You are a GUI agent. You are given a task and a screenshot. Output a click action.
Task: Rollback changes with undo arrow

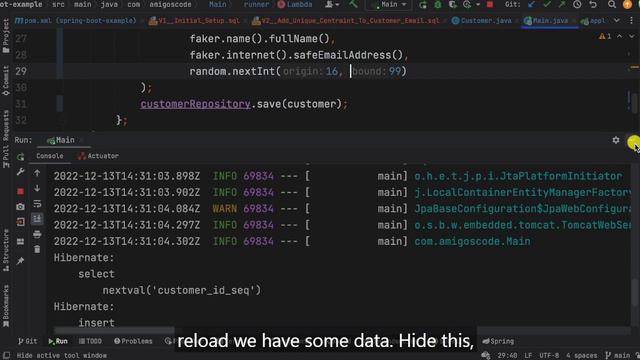[x=593, y=4]
